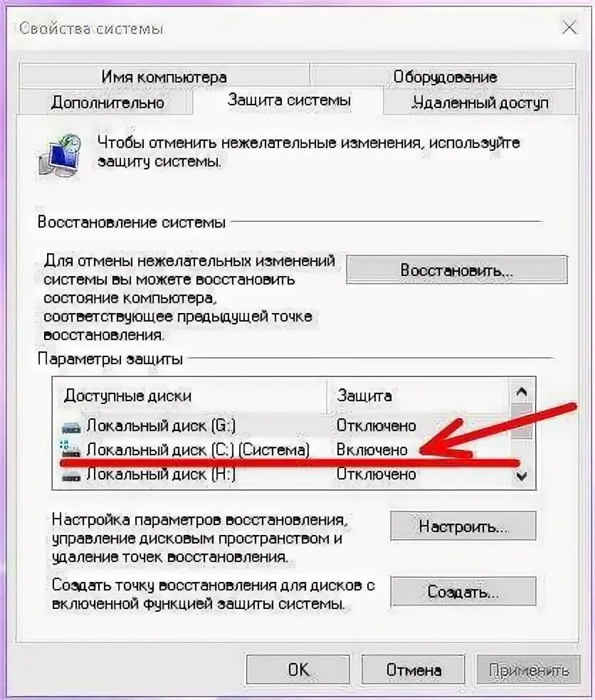Click the scroll up arrow in drive list

(522, 392)
